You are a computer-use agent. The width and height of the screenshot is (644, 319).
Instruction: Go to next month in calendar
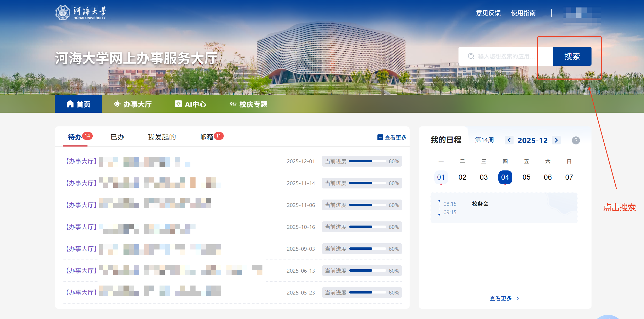pos(556,140)
